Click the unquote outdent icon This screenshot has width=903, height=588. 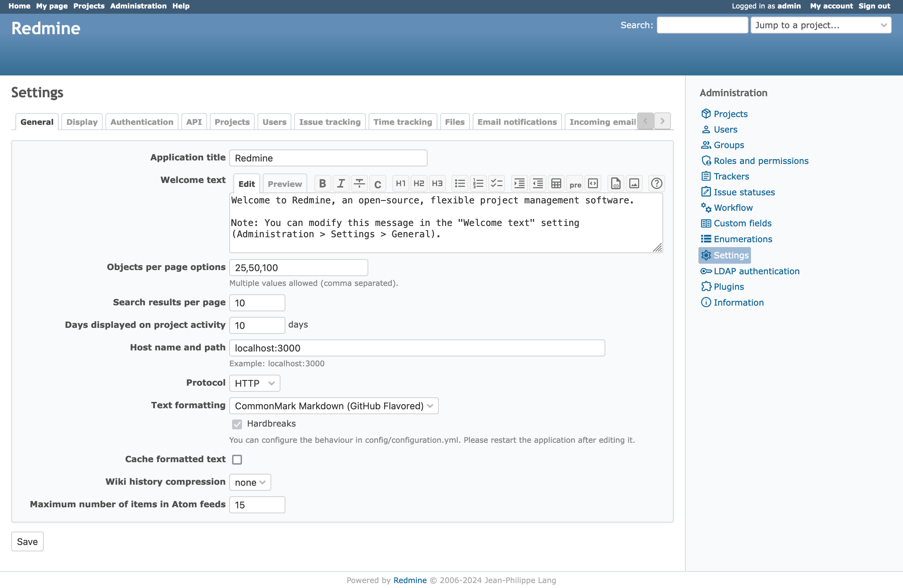[x=538, y=184]
